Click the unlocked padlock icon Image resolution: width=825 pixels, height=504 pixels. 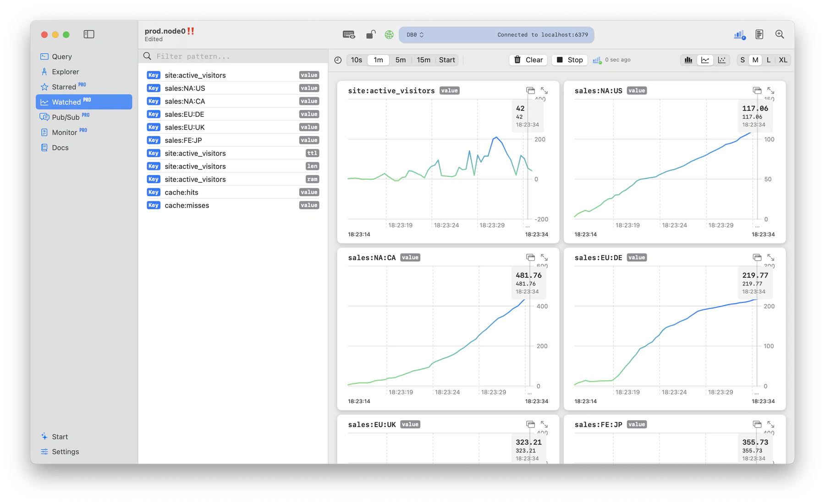click(370, 34)
